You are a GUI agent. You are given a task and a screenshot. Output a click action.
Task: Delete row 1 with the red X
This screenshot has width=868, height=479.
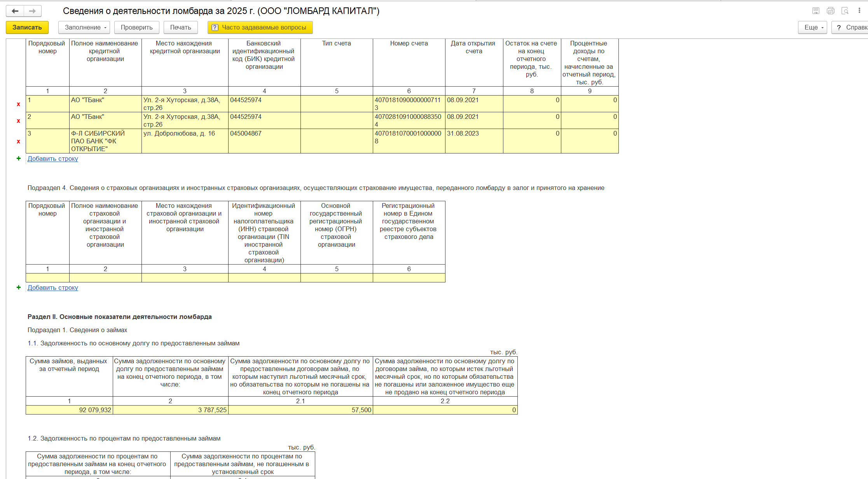[x=18, y=104]
